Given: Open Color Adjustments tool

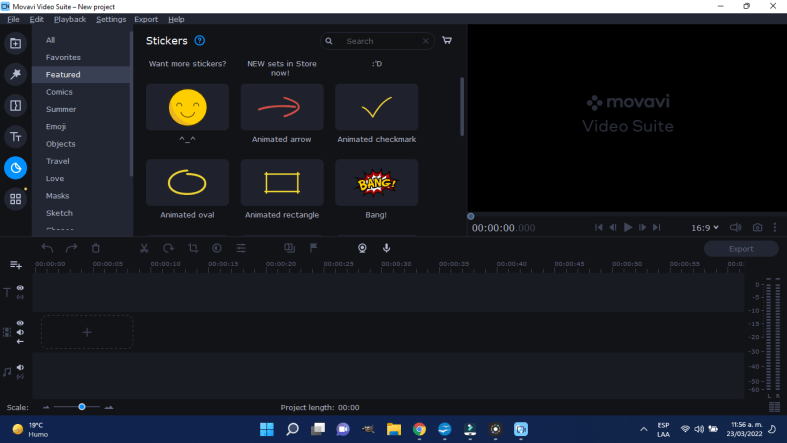Looking at the screenshot, I should (217, 248).
